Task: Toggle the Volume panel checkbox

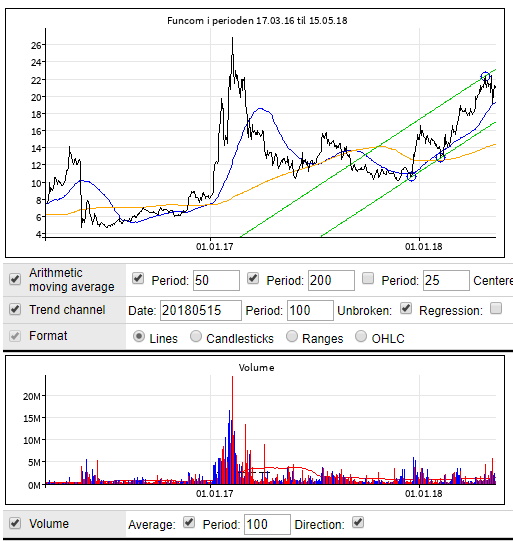Action: click(15, 523)
